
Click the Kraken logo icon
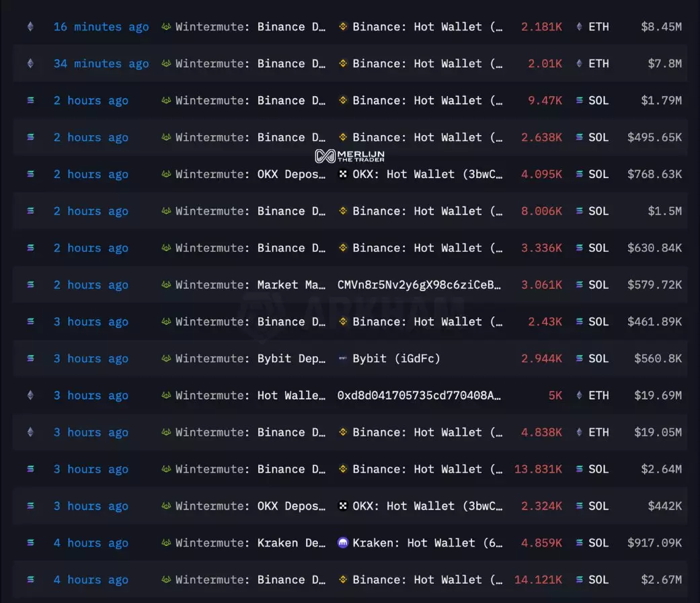pyautogui.click(x=343, y=542)
